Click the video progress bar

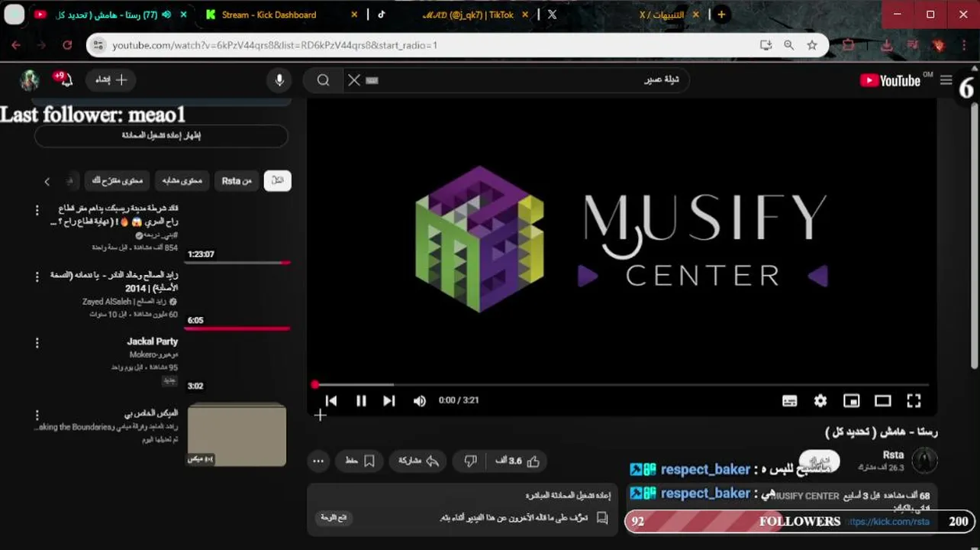pyautogui.click(x=621, y=384)
